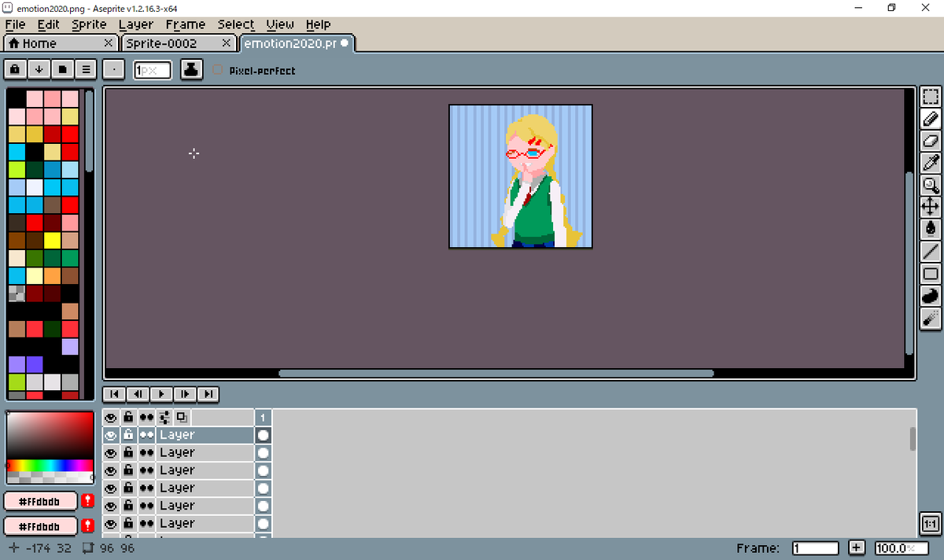Play the animation
944x560 pixels.
pyautogui.click(x=160, y=394)
